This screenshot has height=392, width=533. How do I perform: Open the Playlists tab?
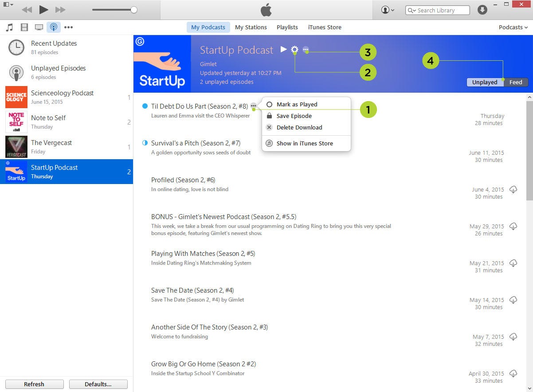tap(287, 27)
